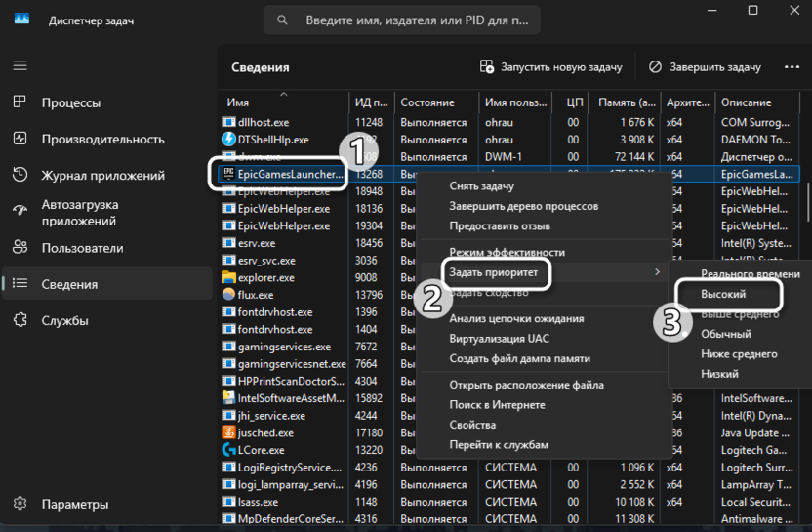Sort by the Описание column header
The image size is (812, 532).
coord(756,102)
